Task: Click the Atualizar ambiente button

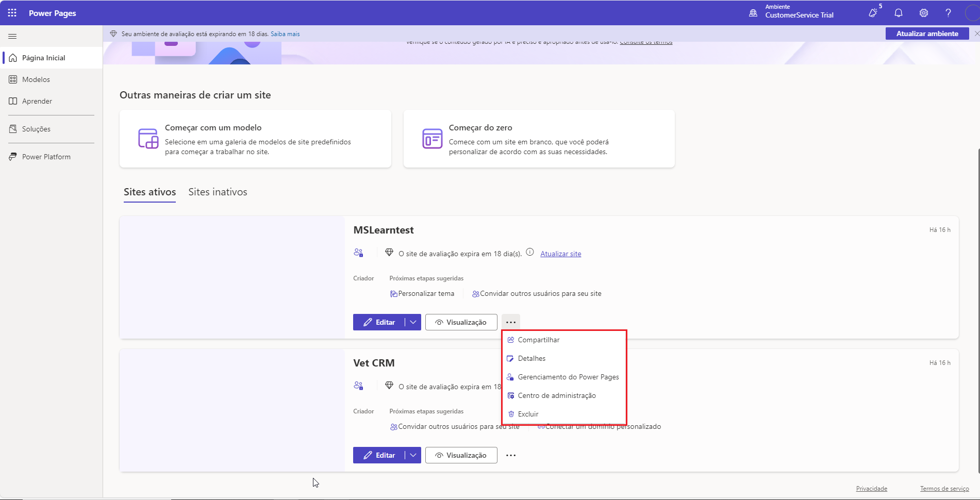Action: (x=927, y=34)
